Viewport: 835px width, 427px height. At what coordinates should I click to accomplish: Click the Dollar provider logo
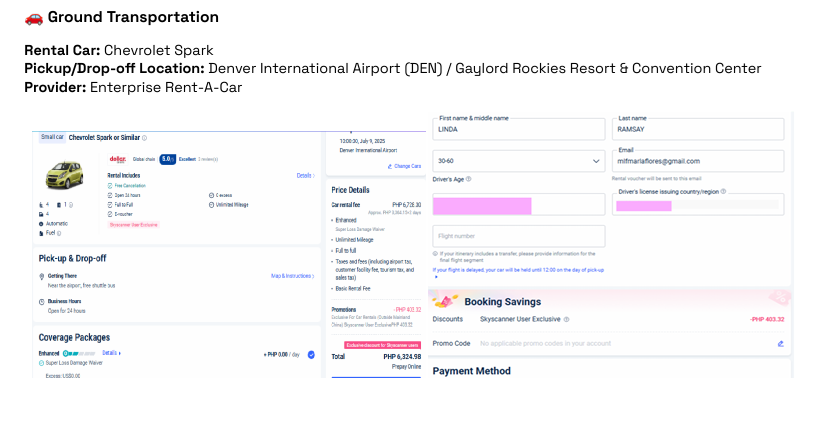pyautogui.click(x=116, y=159)
